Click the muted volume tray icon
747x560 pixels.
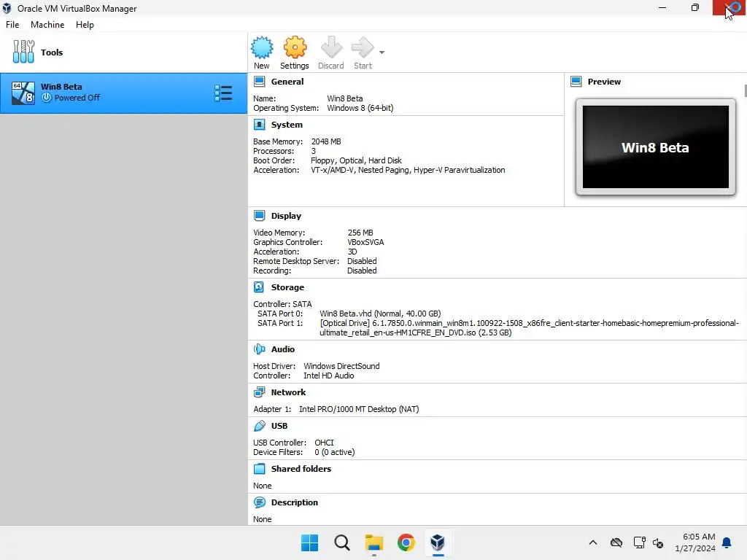coord(658,542)
